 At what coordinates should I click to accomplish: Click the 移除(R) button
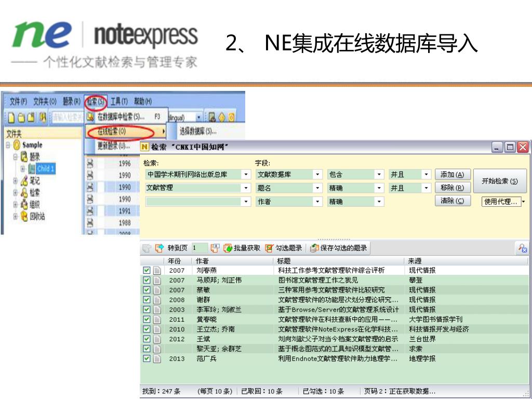tap(453, 188)
